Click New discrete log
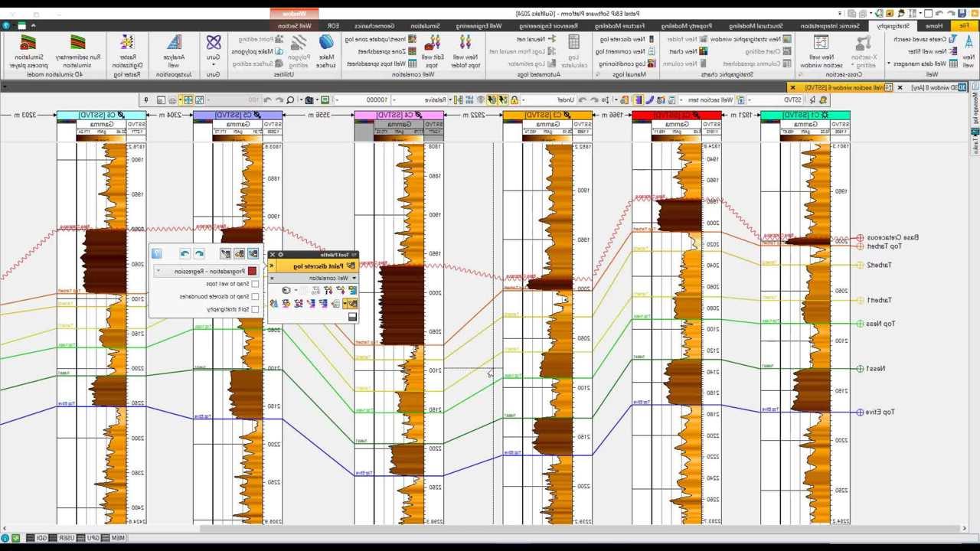Image resolution: width=980 pixels, height=551 pixels. click(x=628, y=38)
